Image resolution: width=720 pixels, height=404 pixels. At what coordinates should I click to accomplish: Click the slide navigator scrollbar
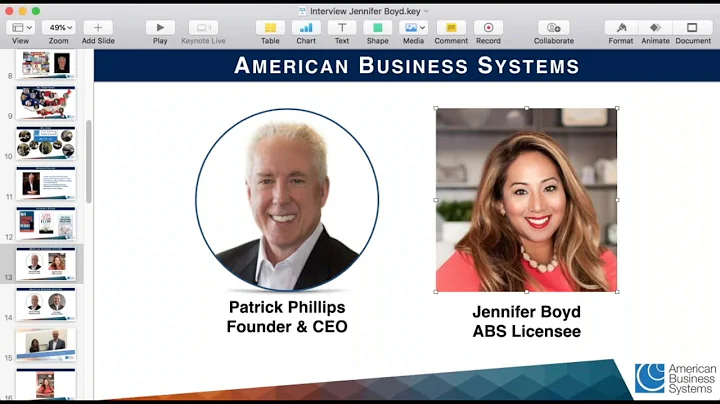89,161
